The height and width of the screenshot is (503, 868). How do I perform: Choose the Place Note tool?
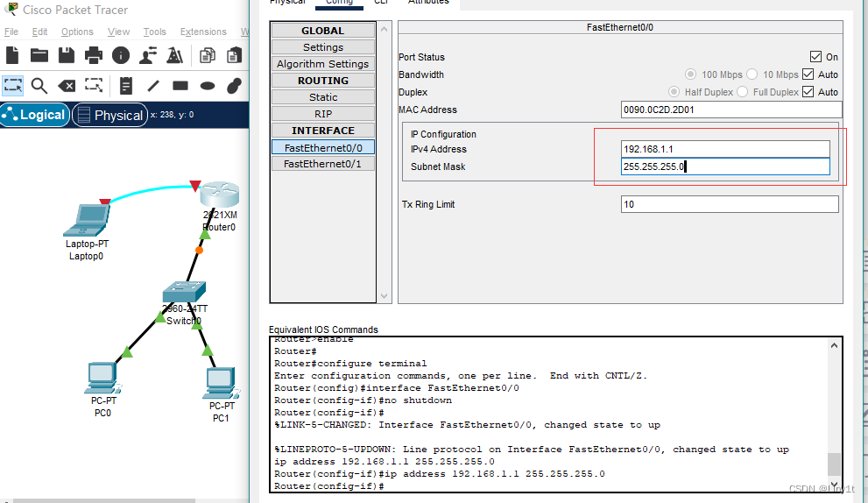pyautogui.click(x=126, y=86)
